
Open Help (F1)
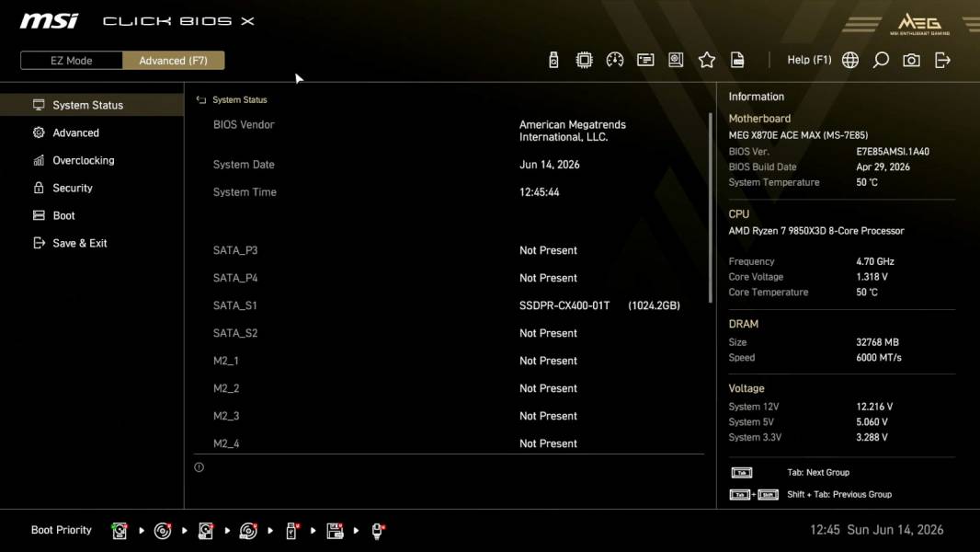pyautogui.click(x=809, y=60)
